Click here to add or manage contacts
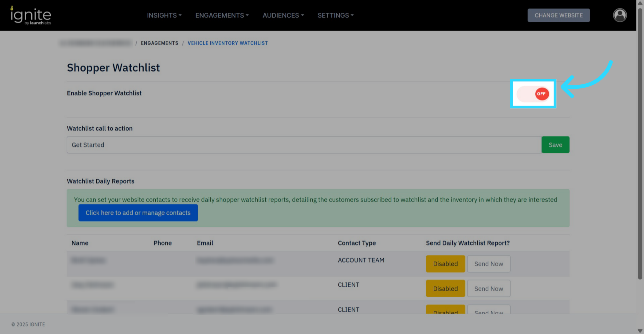The width and height of the screenshot is (644, 334). [x=138, y=213]
